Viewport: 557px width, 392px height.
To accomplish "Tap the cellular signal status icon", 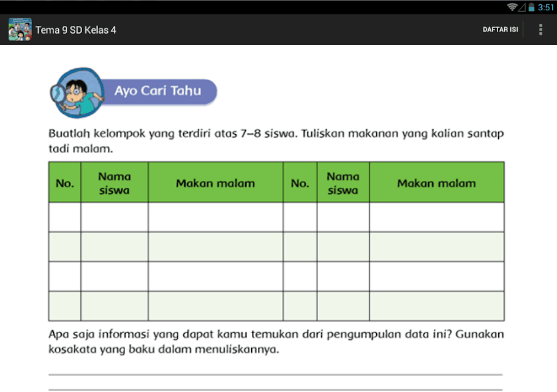I will pyautogui.click(x=521, y=7).
